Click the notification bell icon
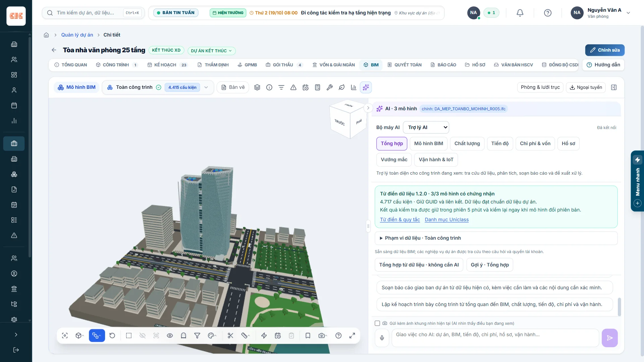 click(520, 13)
